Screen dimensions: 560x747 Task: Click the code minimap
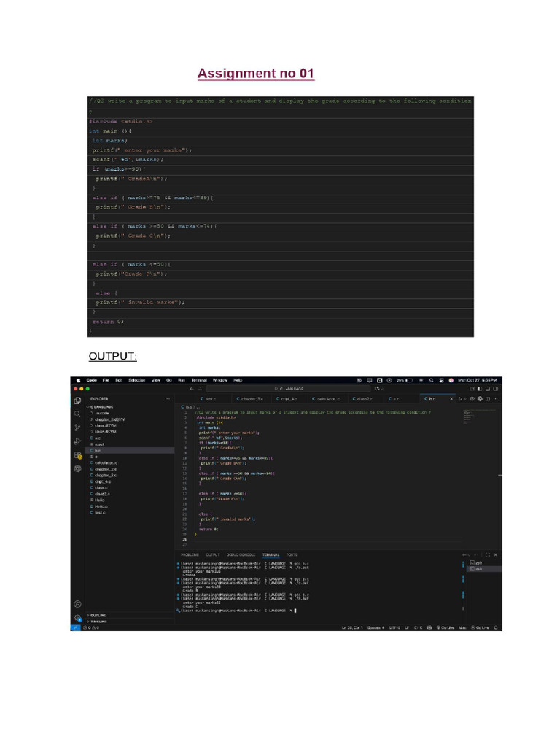pyautogui.click(x=481, y=415)
